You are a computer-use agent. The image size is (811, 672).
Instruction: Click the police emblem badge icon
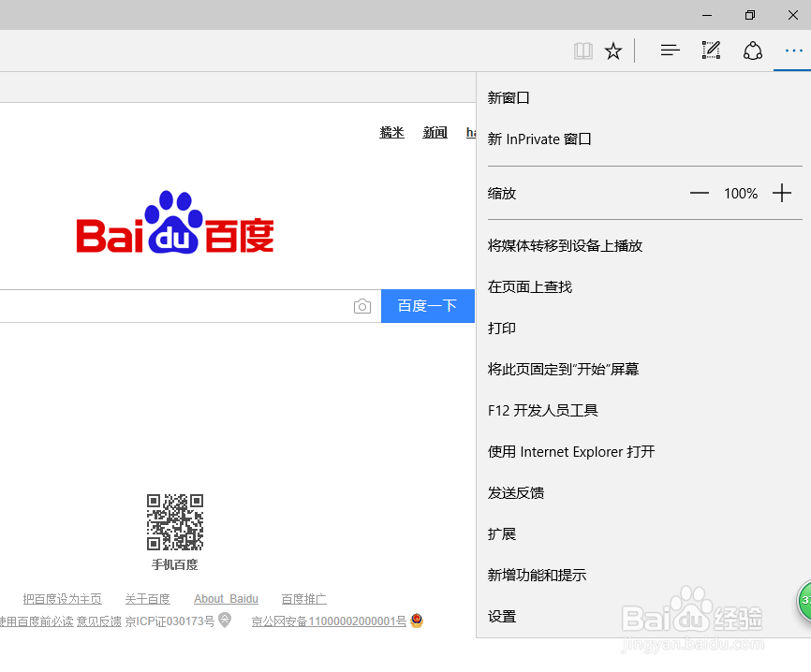417,621
